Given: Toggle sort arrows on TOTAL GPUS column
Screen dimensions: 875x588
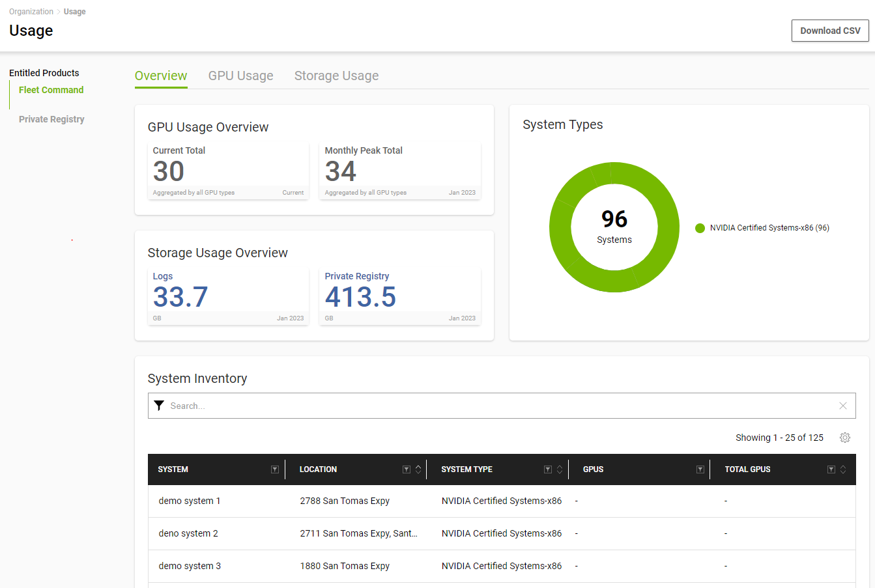Looking at the screenshot, I should click(x=843, y=469).
